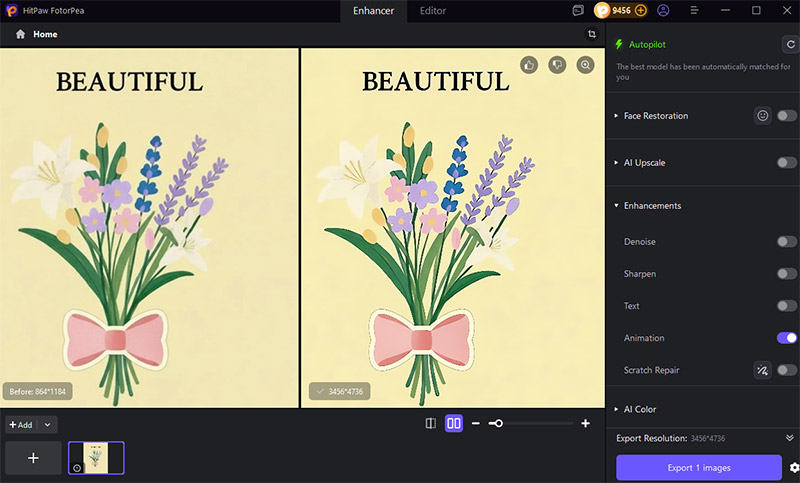Switch to split slider compare view
The width and height of the screenshot is (800, 483).
point(431,423)
